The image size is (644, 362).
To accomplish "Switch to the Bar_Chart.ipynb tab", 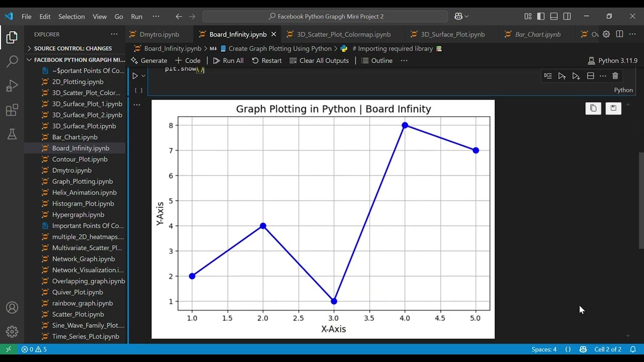I will click(x=537, y=34).
